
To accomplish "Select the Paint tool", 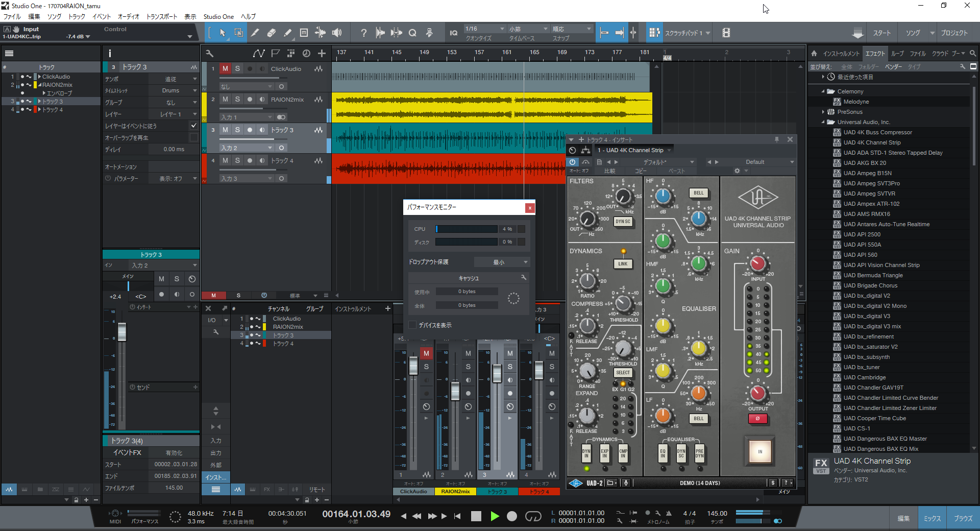I will [287, 33].
